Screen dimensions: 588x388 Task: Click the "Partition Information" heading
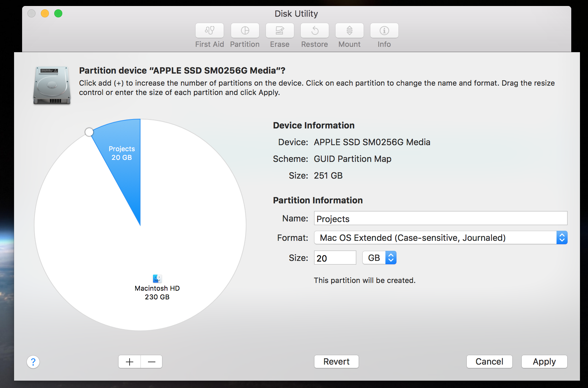pyautogui.click(x=318, y=200)
